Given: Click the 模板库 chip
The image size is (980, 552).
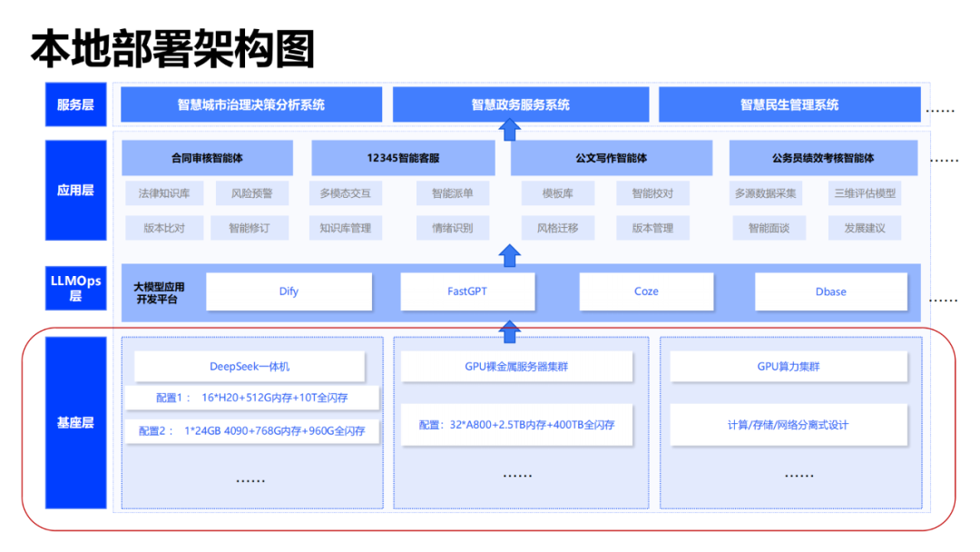Looking at the screenshot, I should (x=557, y=193).
